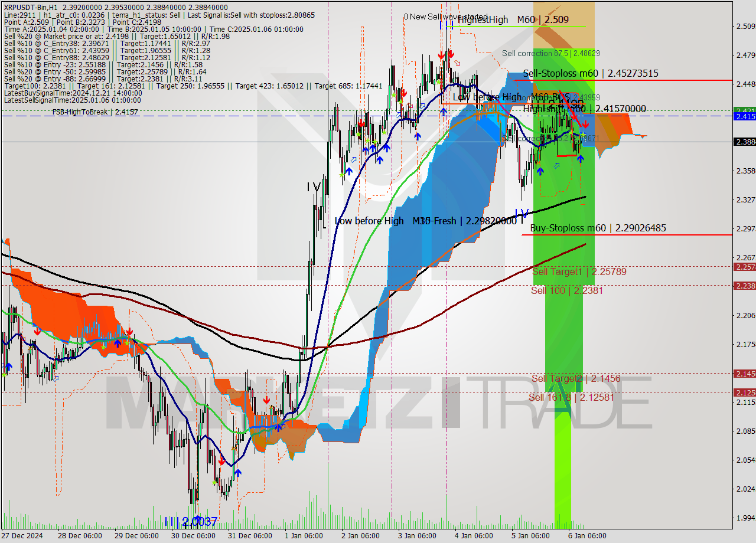The height and width of the screenshot is (543, 756).
Task: Select the HighestHigh M60 2.509 label
Action: click(x=513, y=19)
